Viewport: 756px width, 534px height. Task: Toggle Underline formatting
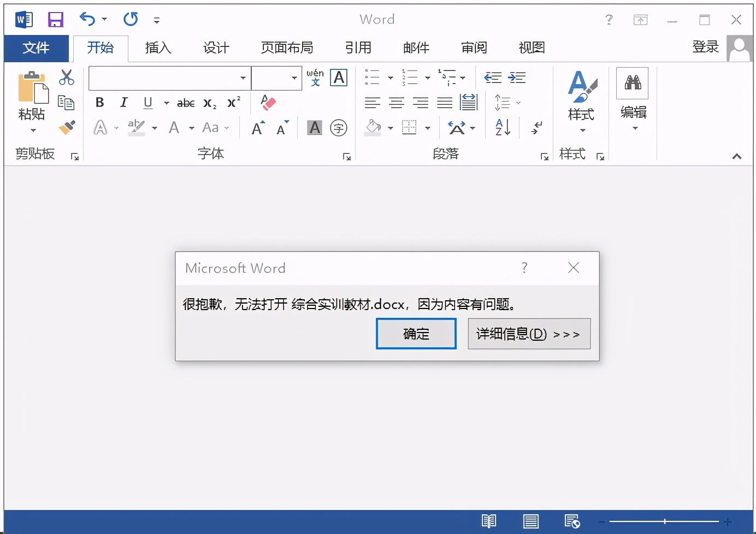point(147,102)
